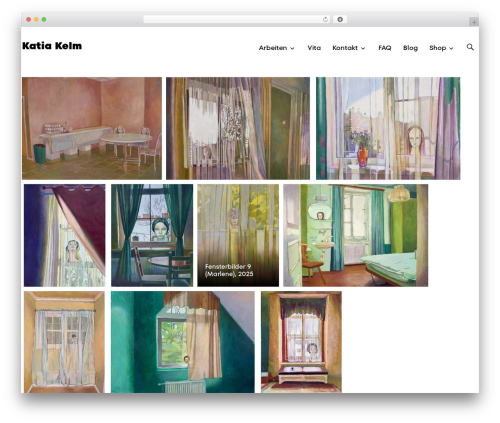
Task: Open the Fensterbilder 9 (Marlene), 2025 painting
Action: click(238, 235)
